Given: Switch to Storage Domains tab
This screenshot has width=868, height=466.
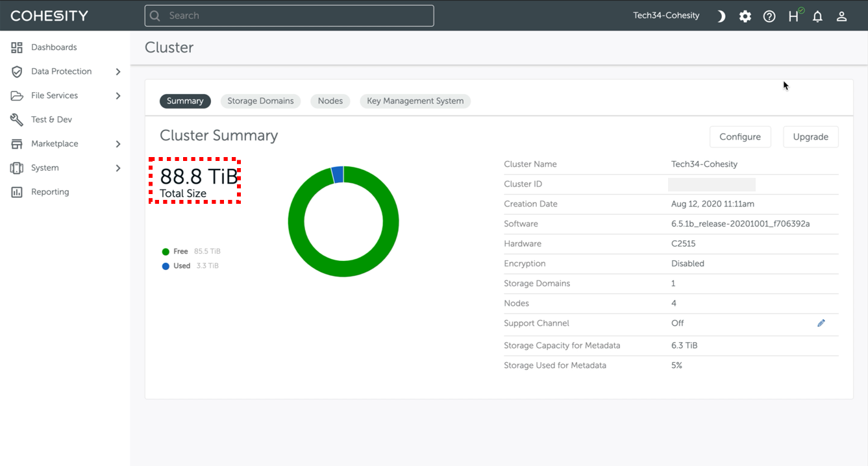Looking at the screenshot, I should click(x=260, y=101).
